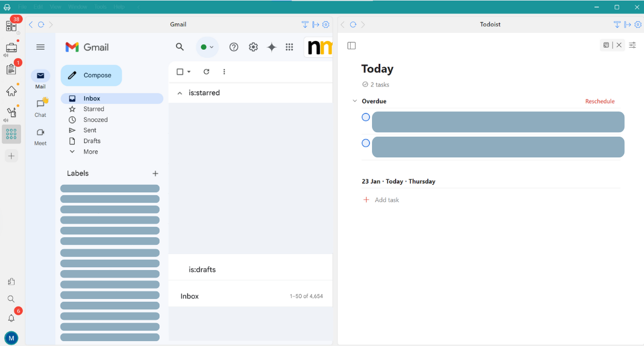The width and height of the screenshot is (644, 346).
Task: Select all emails with the checkbox
Action: 180,72
